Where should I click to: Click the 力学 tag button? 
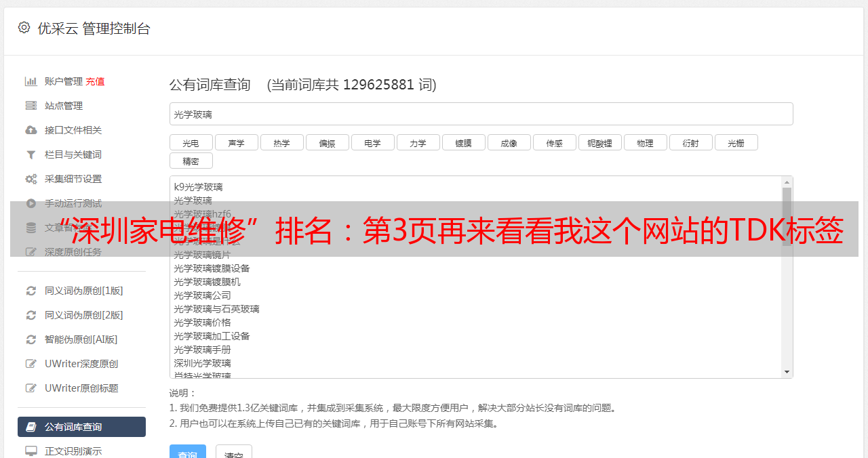click(418, 142)
